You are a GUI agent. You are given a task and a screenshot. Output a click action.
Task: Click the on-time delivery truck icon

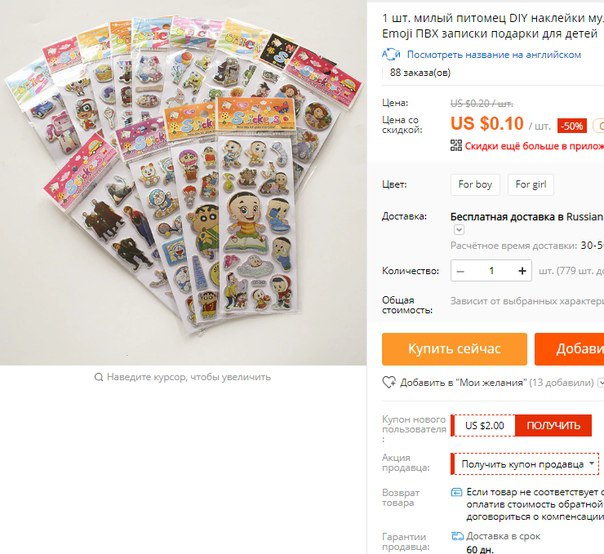pyautogui.click(x=457, y=536)
